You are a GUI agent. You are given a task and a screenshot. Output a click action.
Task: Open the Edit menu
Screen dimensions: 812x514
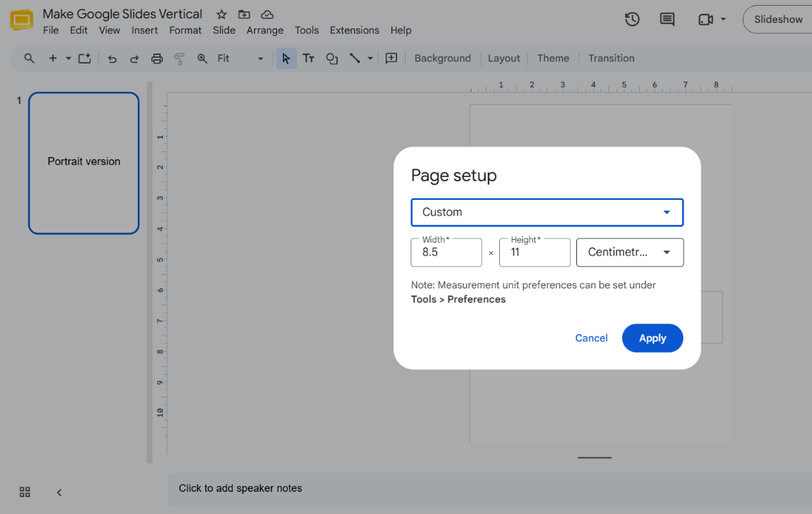[79, 31]
